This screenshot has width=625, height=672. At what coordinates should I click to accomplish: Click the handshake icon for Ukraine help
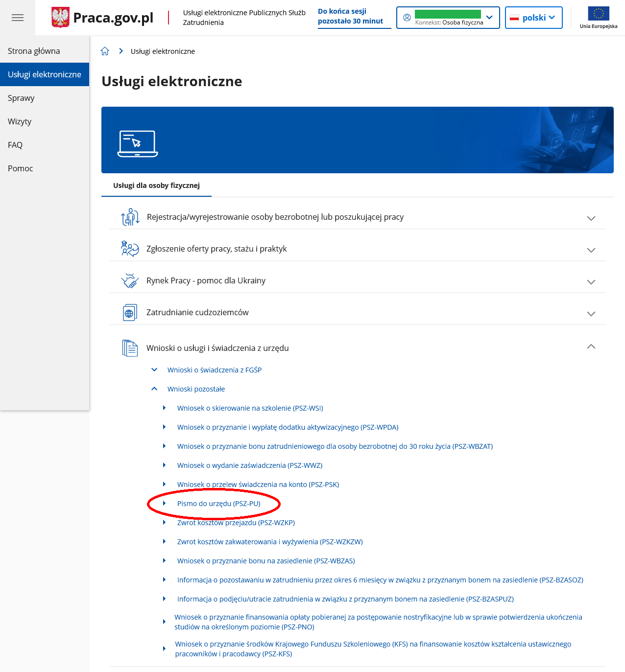pyautogui.click(x=130, y=280)
